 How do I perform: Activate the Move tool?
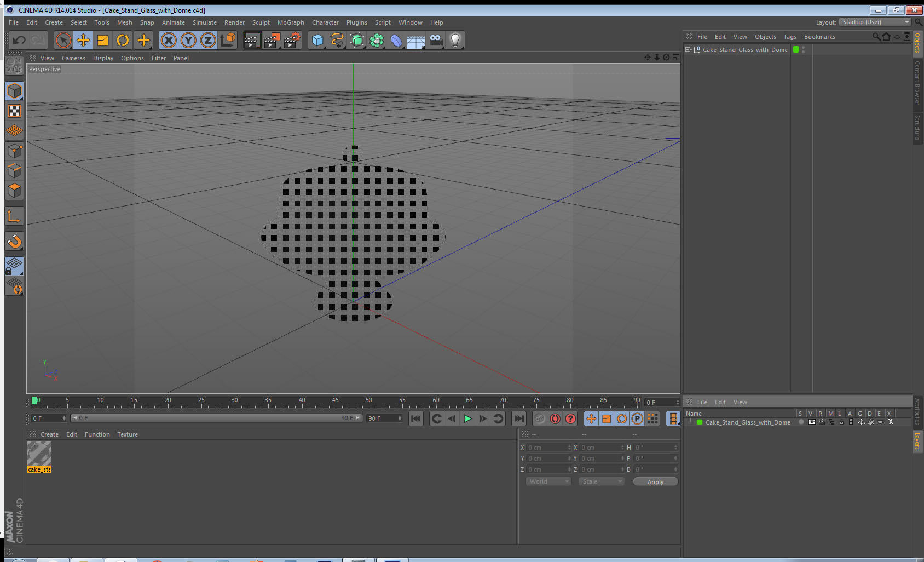point(83,40)
